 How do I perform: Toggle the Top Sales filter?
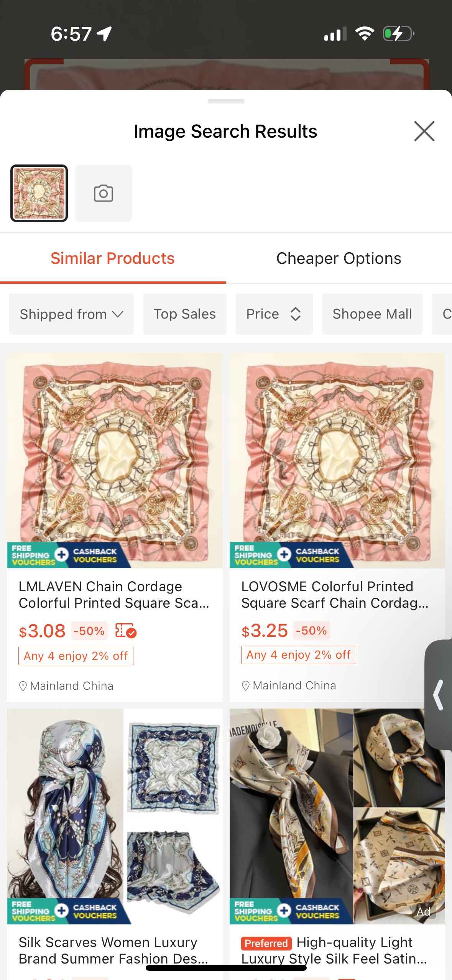tap(184, 314)
